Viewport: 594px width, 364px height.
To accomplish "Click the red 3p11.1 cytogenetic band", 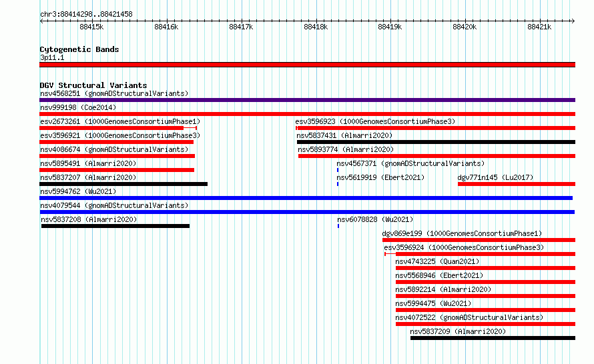I will pos(307,65).
